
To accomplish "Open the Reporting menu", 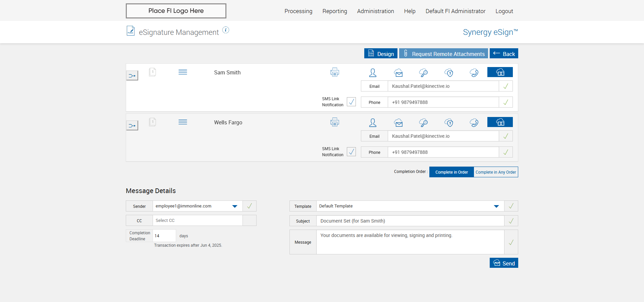I will [335, 11].
